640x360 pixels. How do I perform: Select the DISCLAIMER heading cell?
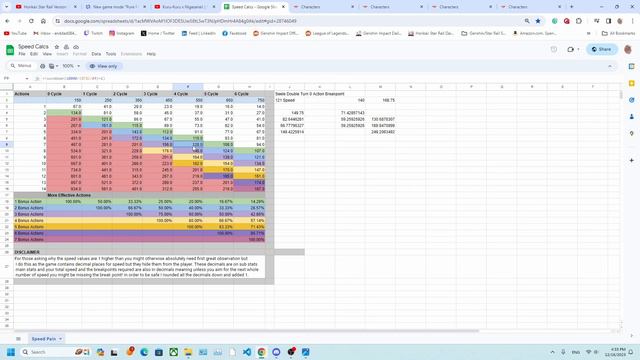[30, 252]
